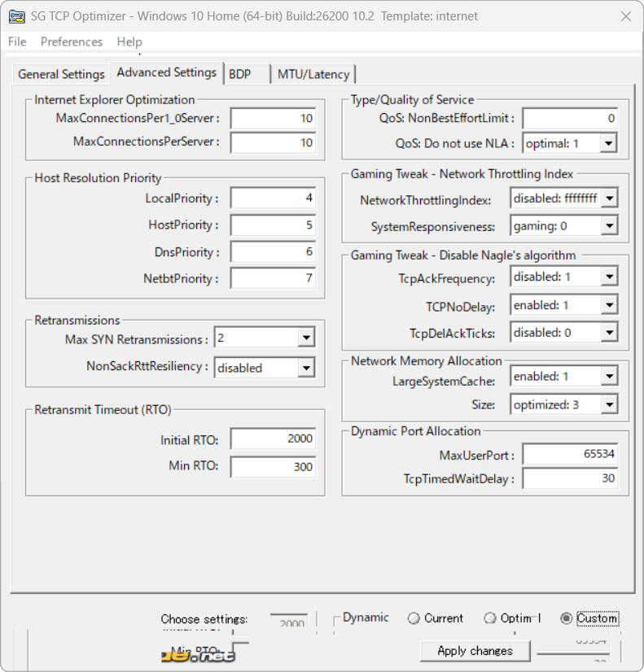Close the TCP Optimizer window
644x672 pixels.
pyautogui.click(x=626, y=16)
